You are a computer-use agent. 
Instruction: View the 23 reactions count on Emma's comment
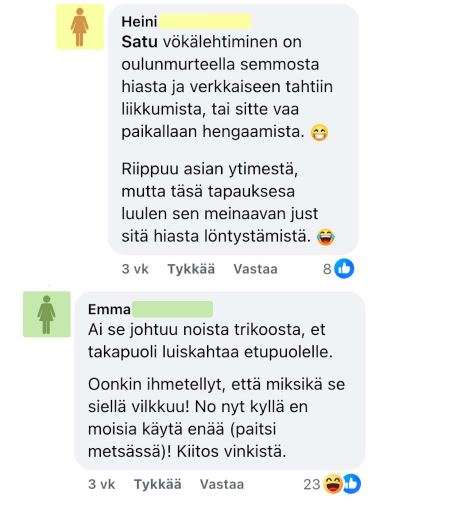click(x=312, y=484)
